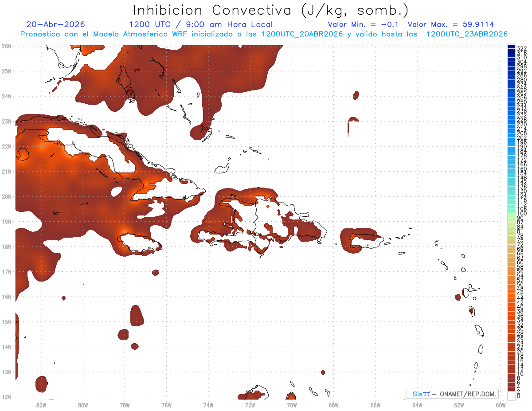Screen dimensions: 532x411
Task: Click the '1200 UTC / 9:00 am Hora Local' text
Action: pyautogui.click(x=201, y=24)
